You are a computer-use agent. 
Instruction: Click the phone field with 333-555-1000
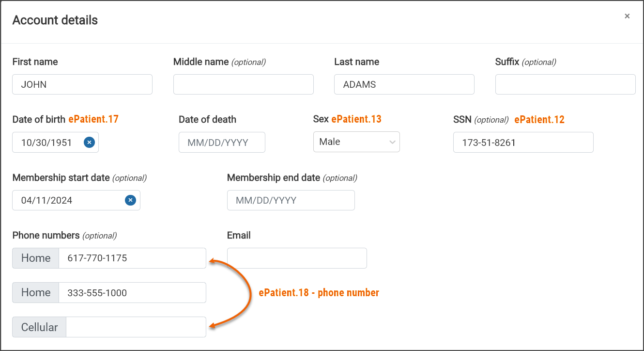click(132, 293)
